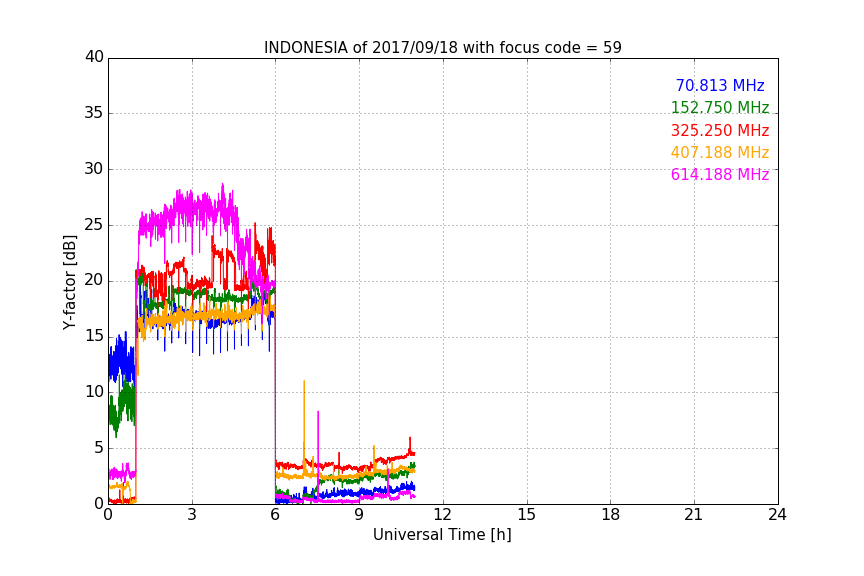
Task: Click the y-axis tick value 10
Action: coord(94,392)
